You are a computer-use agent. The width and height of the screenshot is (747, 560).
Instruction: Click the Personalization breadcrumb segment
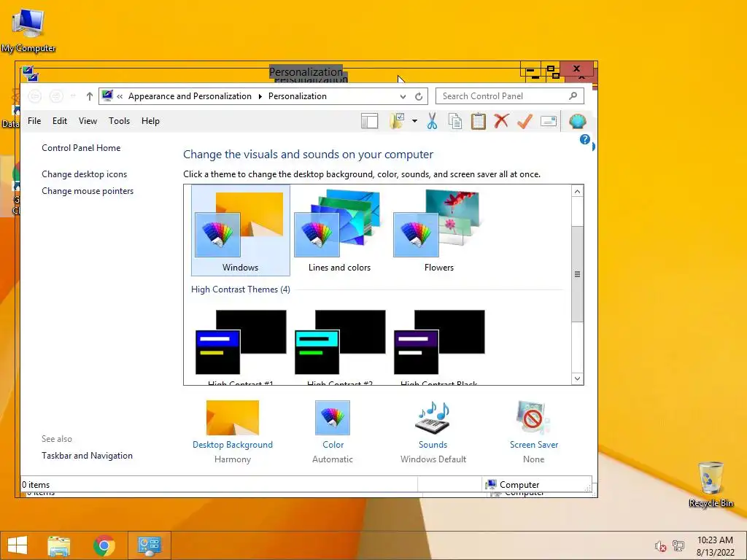click(298, 96)
